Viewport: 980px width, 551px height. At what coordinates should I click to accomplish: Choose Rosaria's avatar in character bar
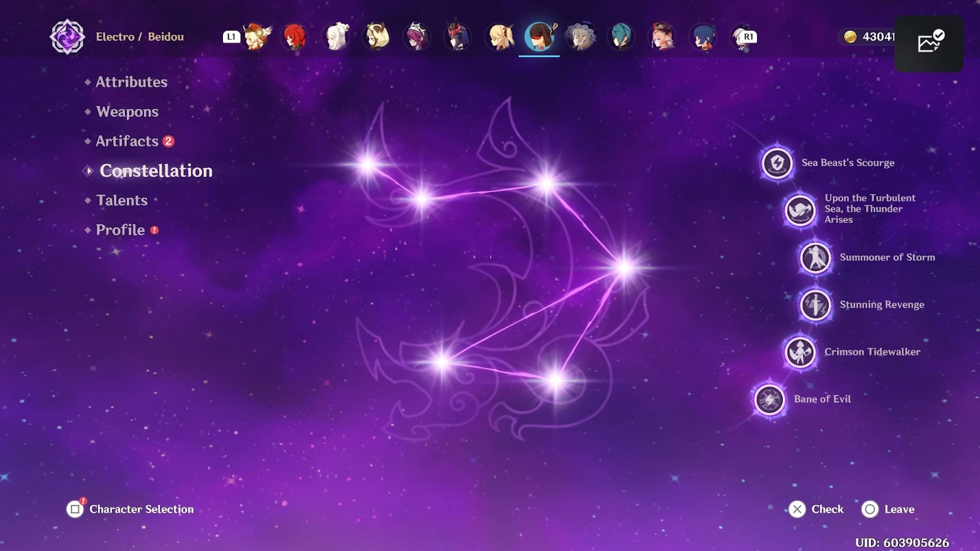tap(417, 37)
